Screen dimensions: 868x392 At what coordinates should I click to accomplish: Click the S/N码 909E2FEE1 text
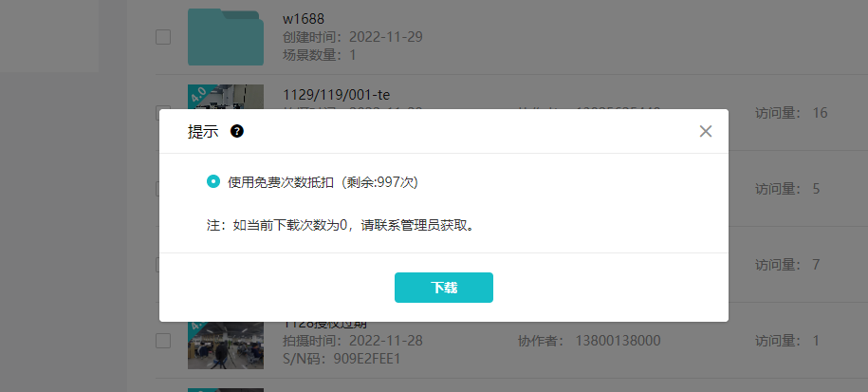[x=341, y=359]
